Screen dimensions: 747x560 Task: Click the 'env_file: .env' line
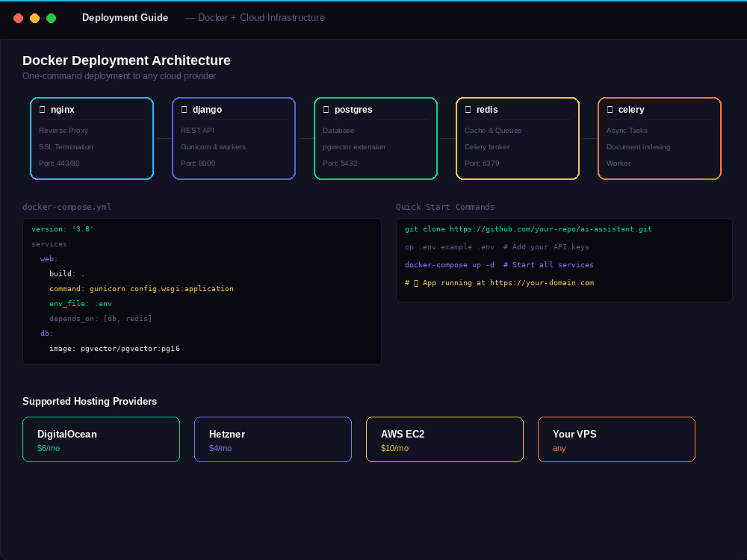(x=81, y=304)
